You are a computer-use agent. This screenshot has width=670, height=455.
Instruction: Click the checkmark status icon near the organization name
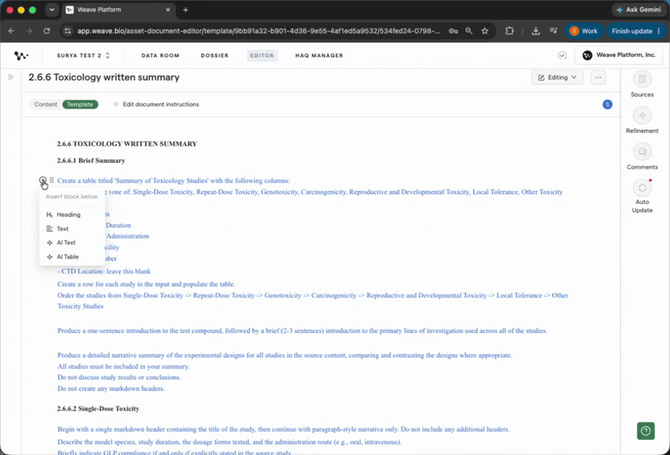(x=562, y=56)
